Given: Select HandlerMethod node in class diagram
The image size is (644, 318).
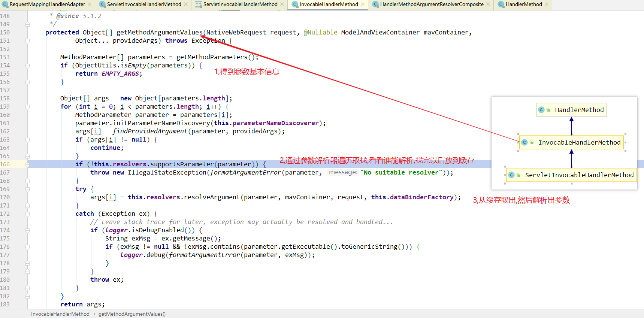Looking at the screenshot, I should point(571,110).
